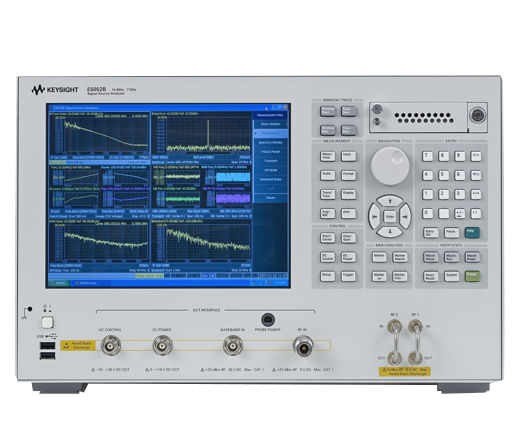Hit the Entry Off key
The width and height of the screenshot is (521, 445).
pos(431,232)
